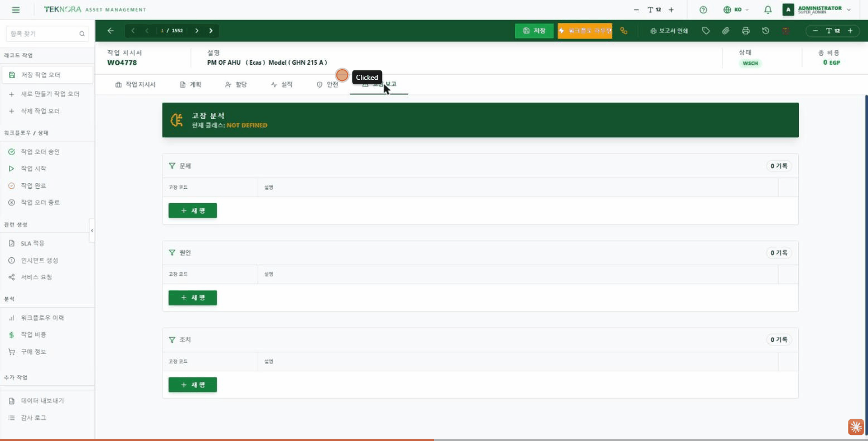This screenshot has height=441, width=868.
Task: Add new row in 문제 section
Action: coord(192,210)
